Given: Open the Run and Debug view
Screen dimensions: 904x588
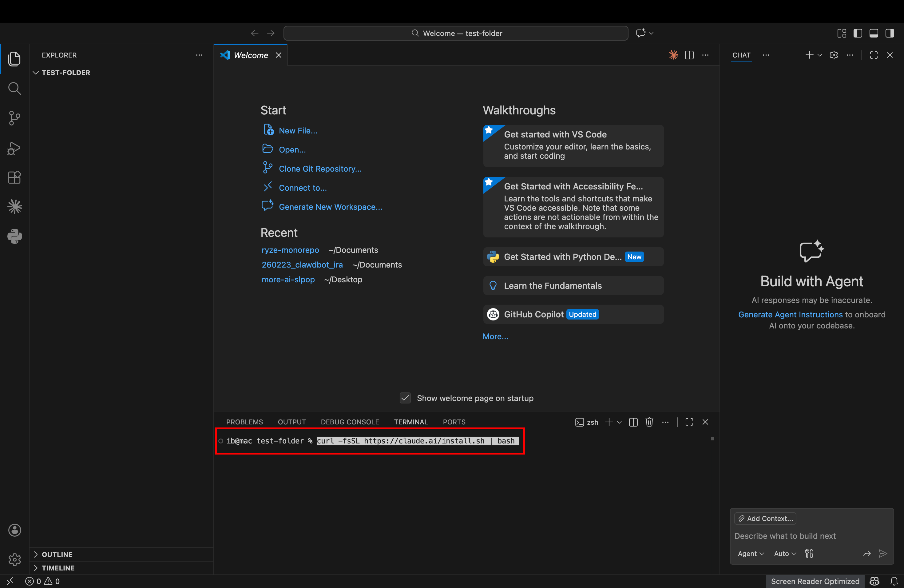Looking at the screenshot, I should pos(14,148).
